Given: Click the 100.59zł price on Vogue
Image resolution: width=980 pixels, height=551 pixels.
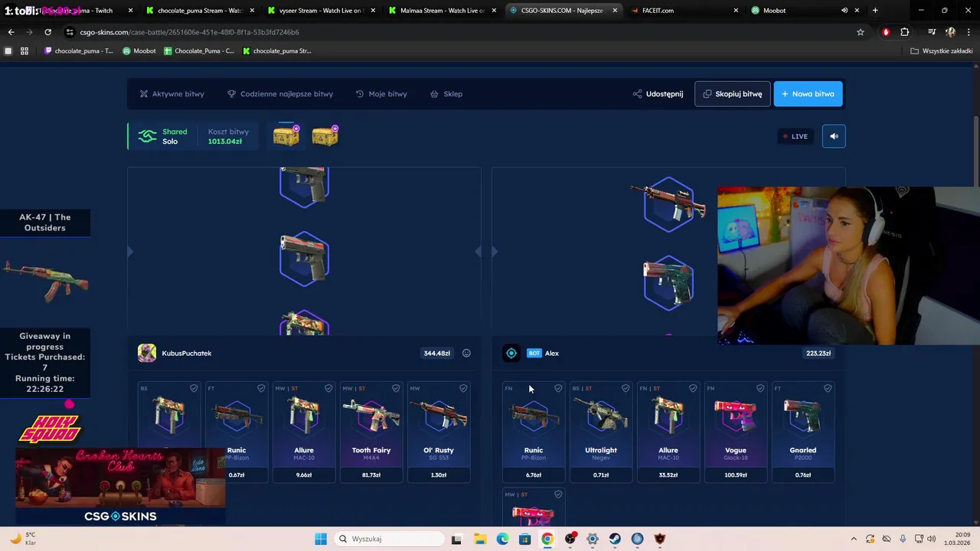Looking at the screenshot, I should [x=736, y=475].
